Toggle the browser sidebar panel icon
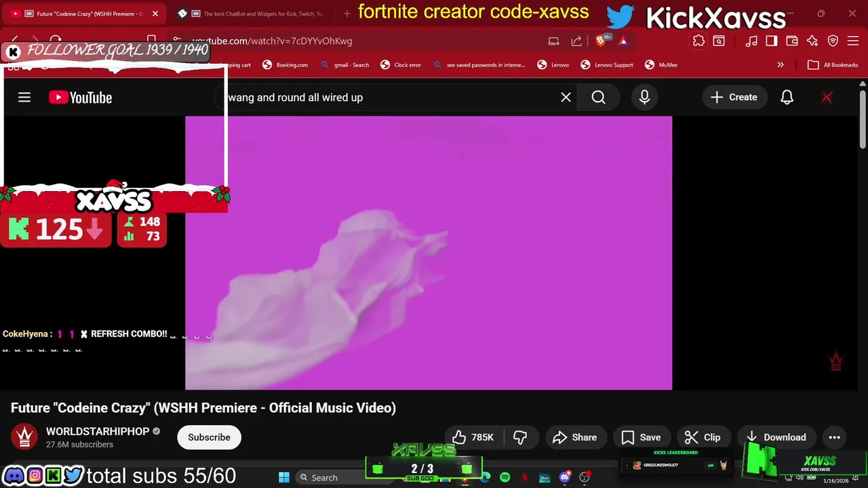This screenshot has width=868, height=488. point(772,41)
